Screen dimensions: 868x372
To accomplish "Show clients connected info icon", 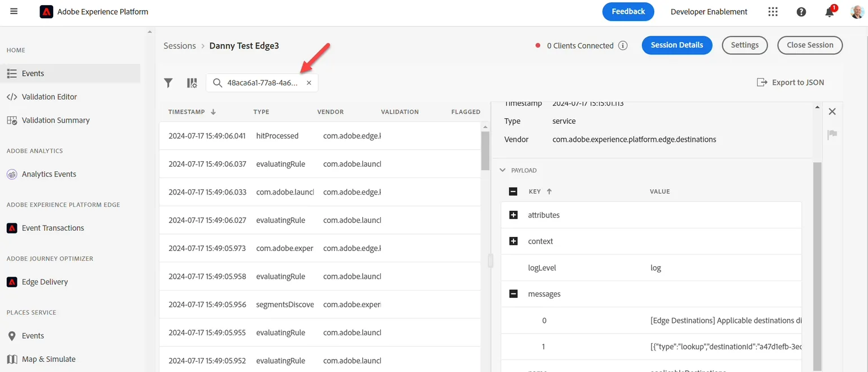I will pos(623,45).
